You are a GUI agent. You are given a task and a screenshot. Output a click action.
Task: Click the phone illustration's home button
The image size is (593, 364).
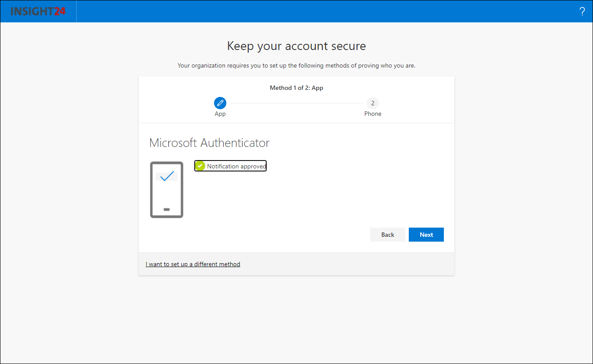[167, 210]
